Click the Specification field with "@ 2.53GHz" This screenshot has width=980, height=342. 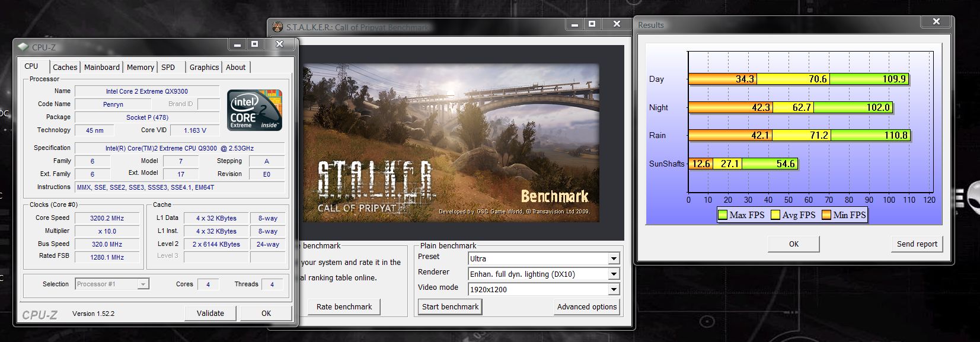pos(180,148)
